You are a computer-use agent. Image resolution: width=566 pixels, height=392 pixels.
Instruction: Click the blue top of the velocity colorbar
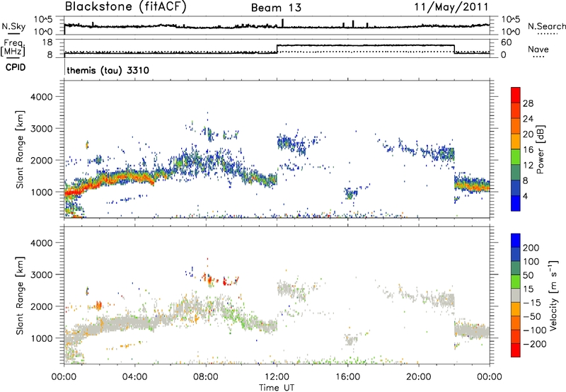[x=516, y=241]
